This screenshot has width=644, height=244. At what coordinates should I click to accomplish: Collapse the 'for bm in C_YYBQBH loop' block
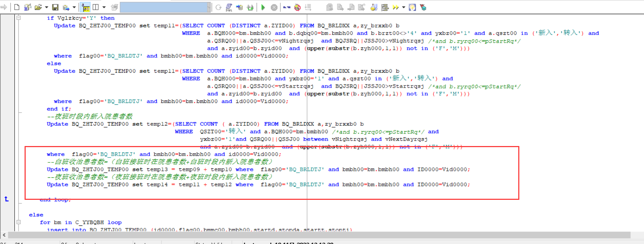click(x=19, y=222)
